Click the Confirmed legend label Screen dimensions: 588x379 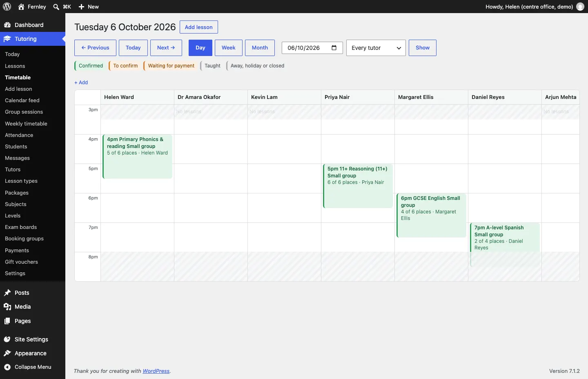pos(91,66)
